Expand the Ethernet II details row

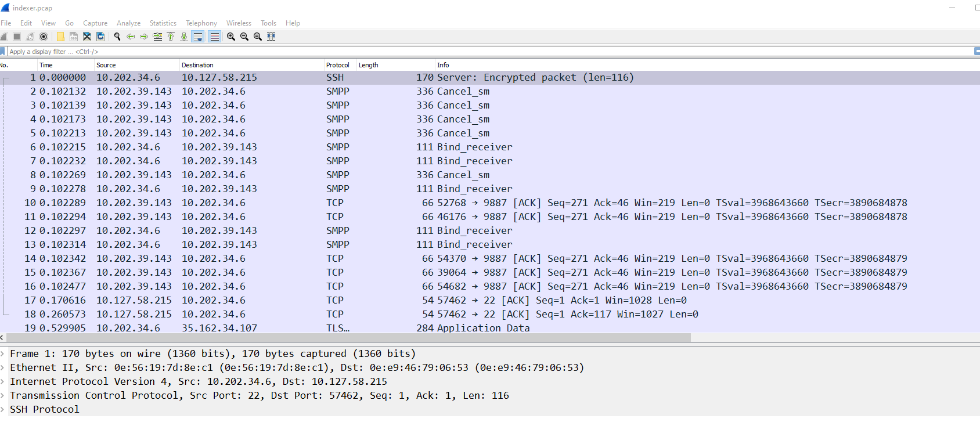click(3, 367)
